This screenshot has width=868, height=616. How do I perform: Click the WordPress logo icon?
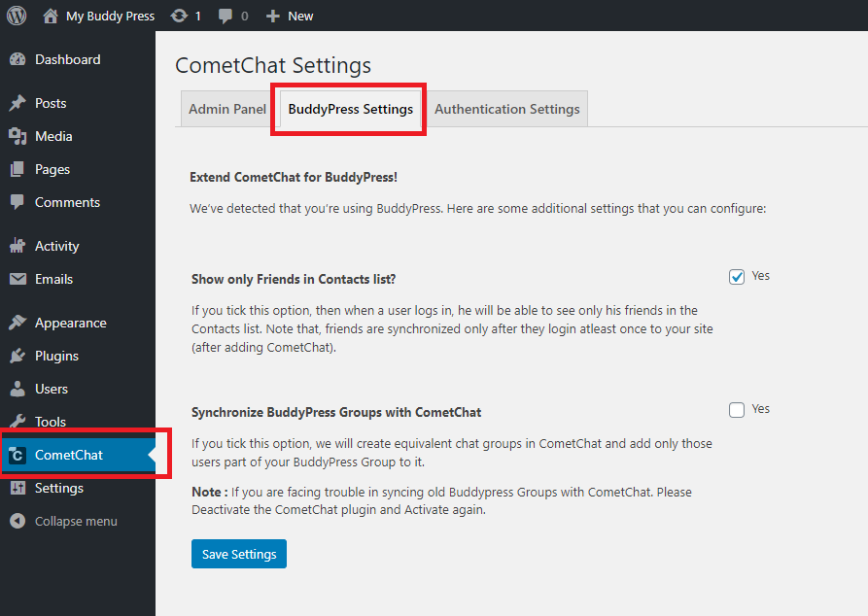point(17,16)
